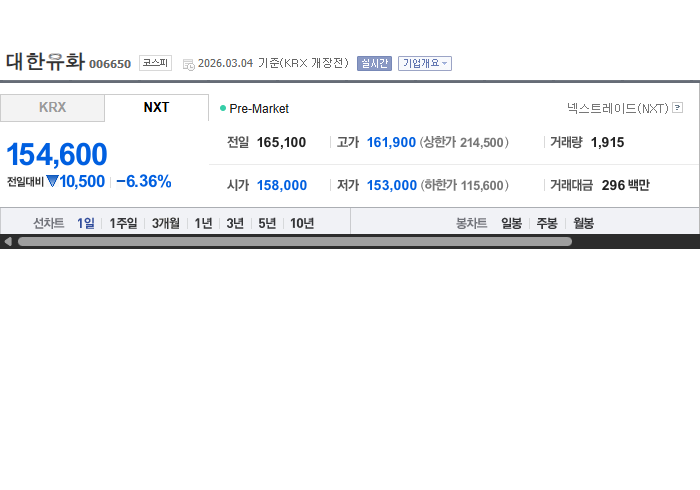Click the calendar clock icon beside the date
The image size is (700, 490).
coord(189,65)
